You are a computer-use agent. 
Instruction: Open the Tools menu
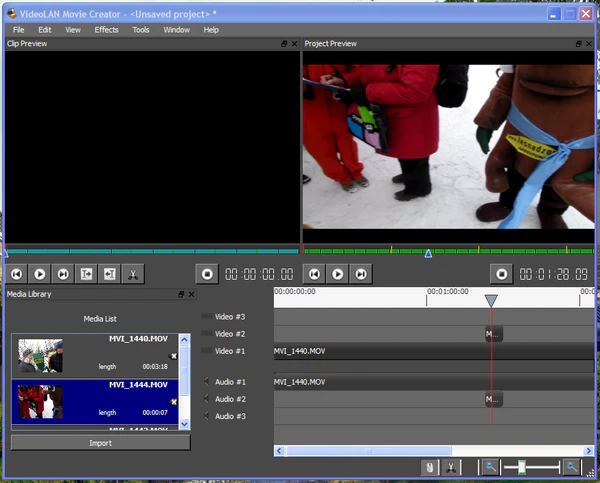[x=141, y=30]
